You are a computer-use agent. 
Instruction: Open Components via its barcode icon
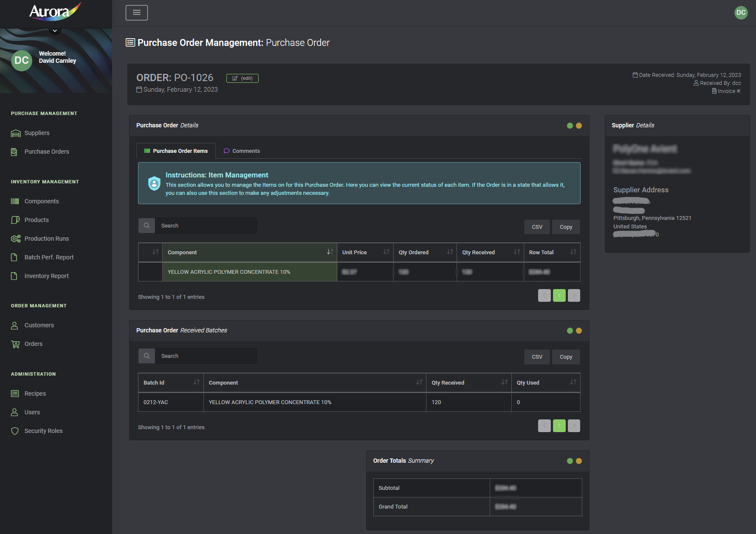(x=15, y=201)
